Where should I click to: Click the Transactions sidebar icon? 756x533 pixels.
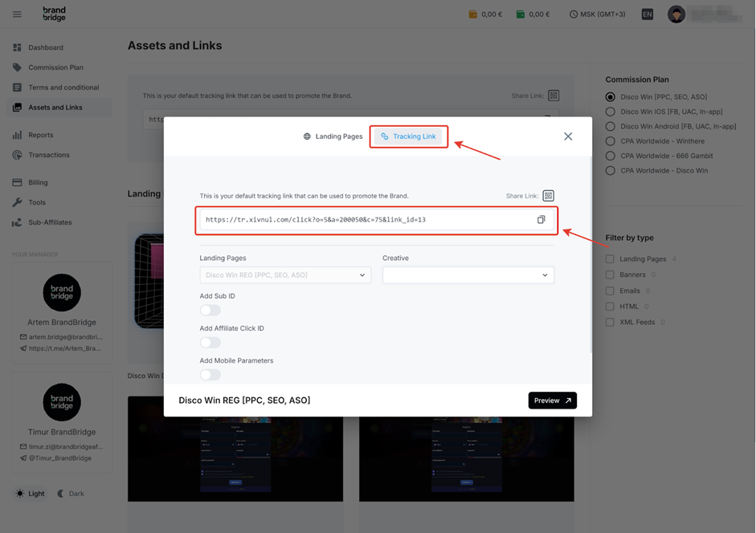tap(18, 155)
